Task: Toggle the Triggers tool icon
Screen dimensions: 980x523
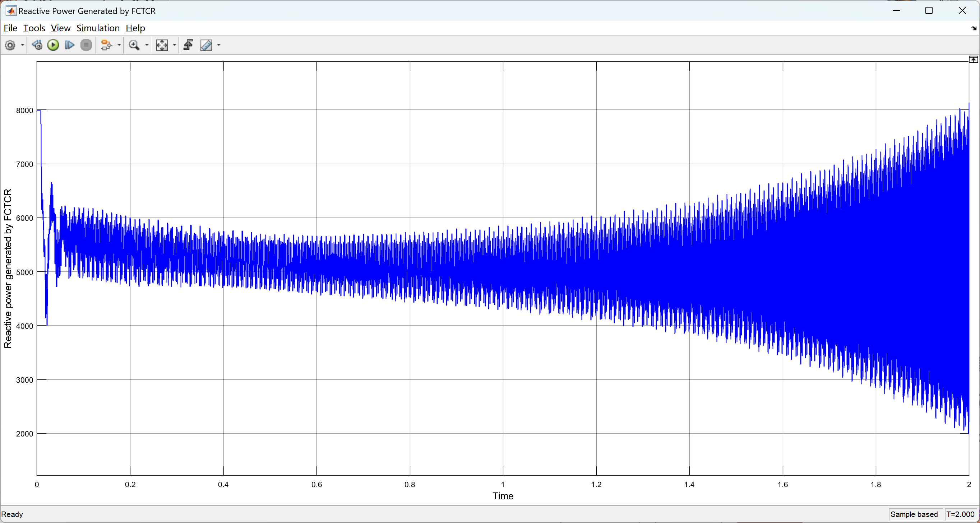Action: click(x=188, y=45)
